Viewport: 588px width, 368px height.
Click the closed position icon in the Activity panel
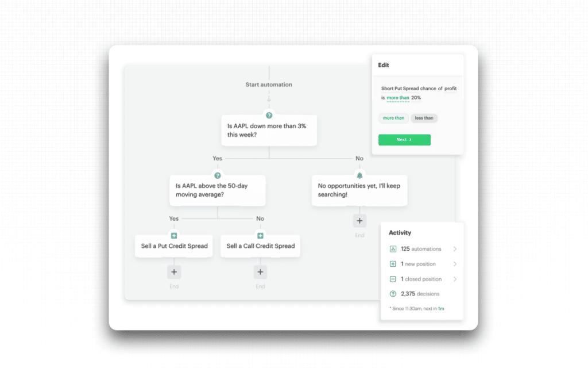tap(393, 279)
